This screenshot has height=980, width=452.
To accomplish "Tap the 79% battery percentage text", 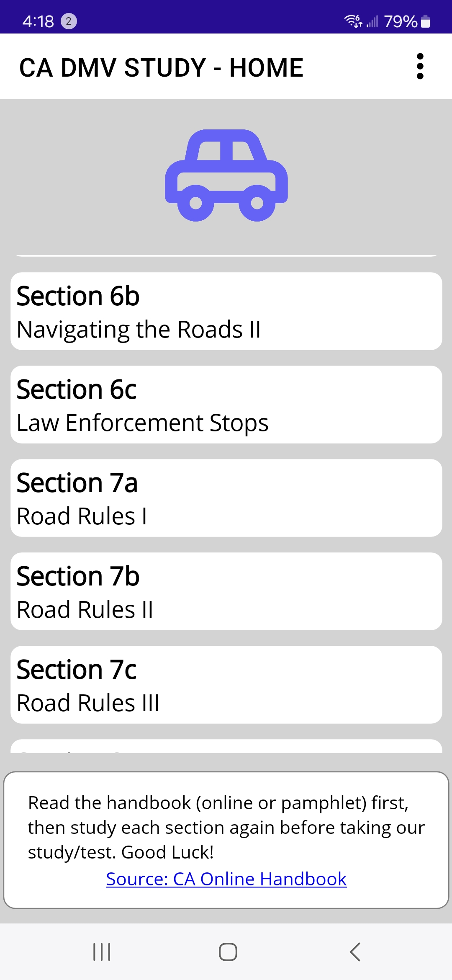I will (400, 21).
